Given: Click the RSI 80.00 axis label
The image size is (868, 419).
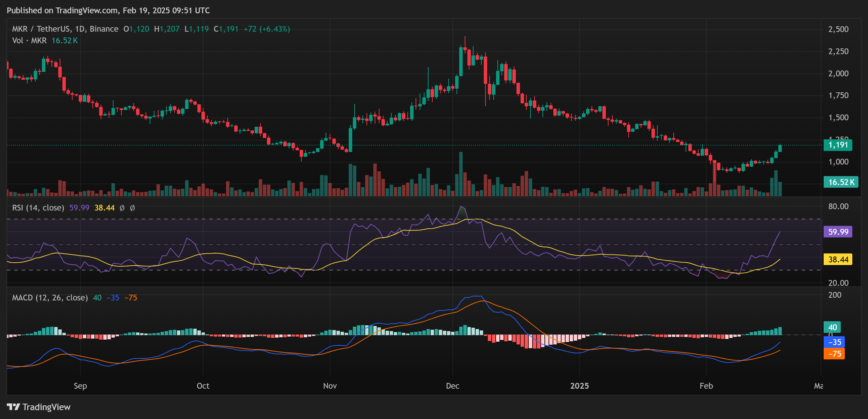Looking at the screenshot, I should click(x=838, y=206).
